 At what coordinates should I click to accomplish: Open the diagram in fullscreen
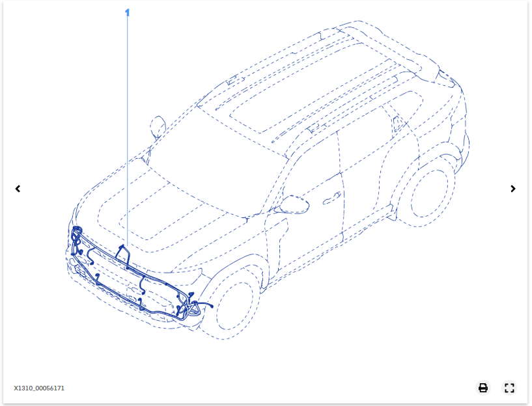point(509,388)
